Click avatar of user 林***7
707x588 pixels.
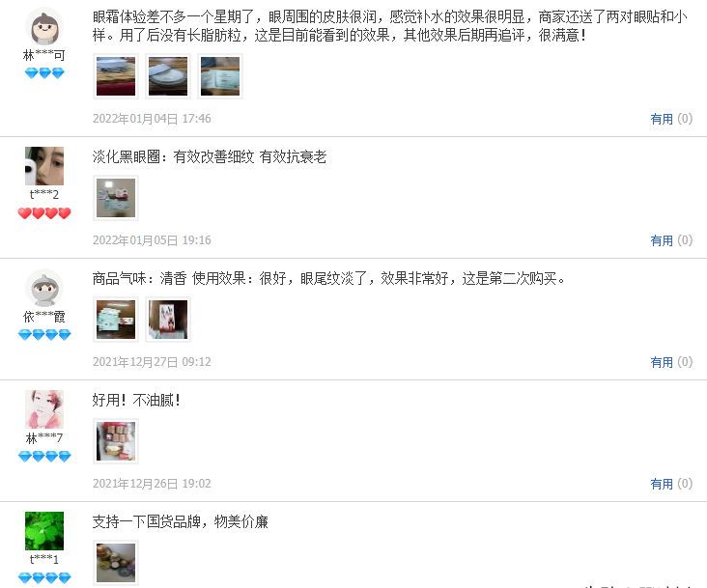pos(44,409)
